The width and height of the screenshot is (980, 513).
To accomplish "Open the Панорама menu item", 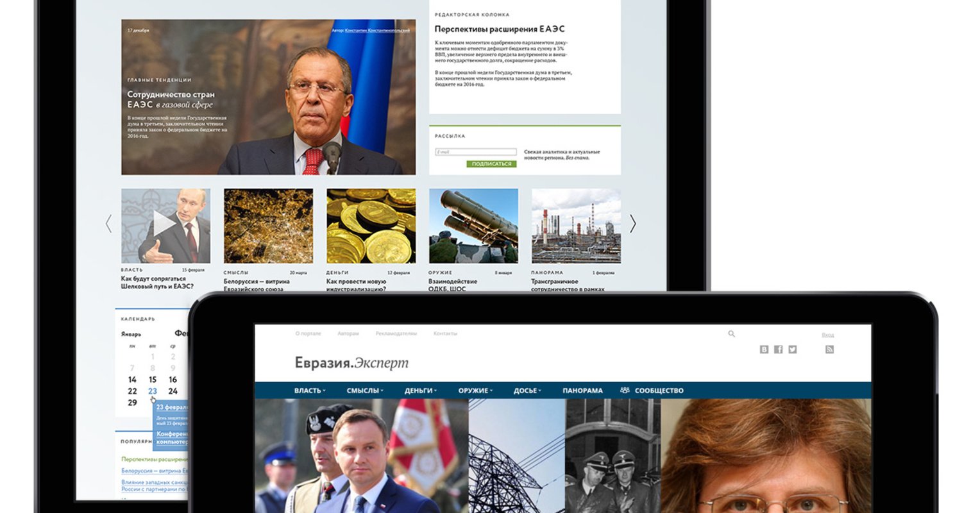I will [x=582, y=391].
